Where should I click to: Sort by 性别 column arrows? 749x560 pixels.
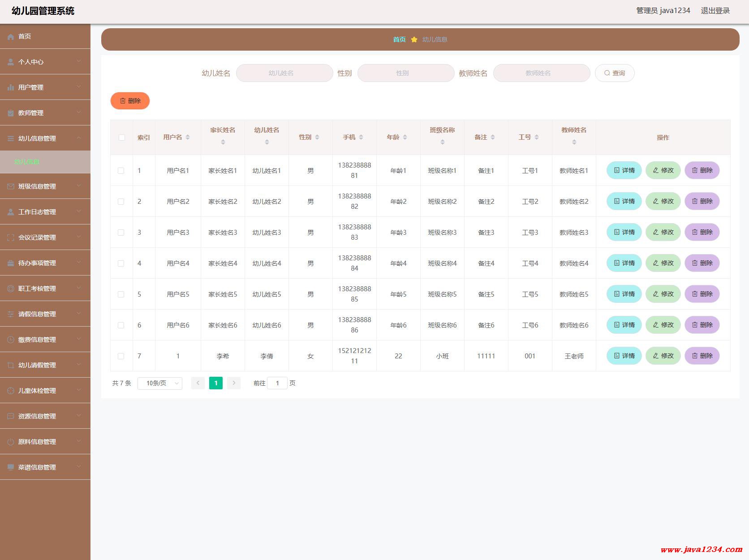coord(317,138)
